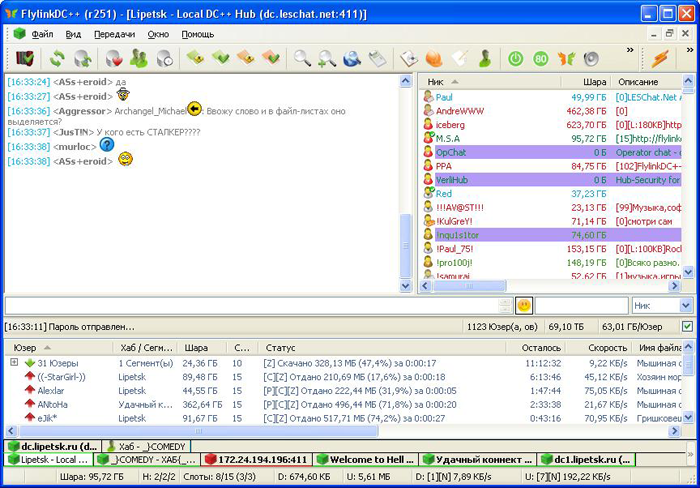The height and width of the screenshot is (488, 700).
Task: Select user iceberg in user list
Action: point(551,125)
